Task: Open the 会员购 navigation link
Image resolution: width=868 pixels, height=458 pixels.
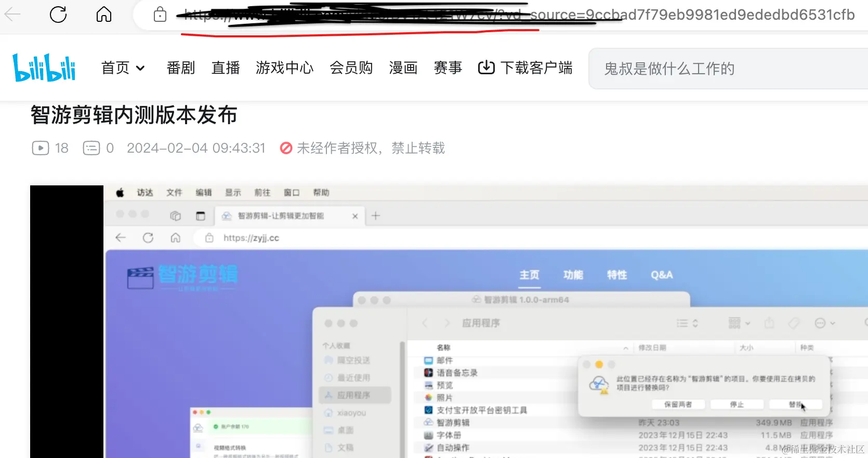Action: 351,68
